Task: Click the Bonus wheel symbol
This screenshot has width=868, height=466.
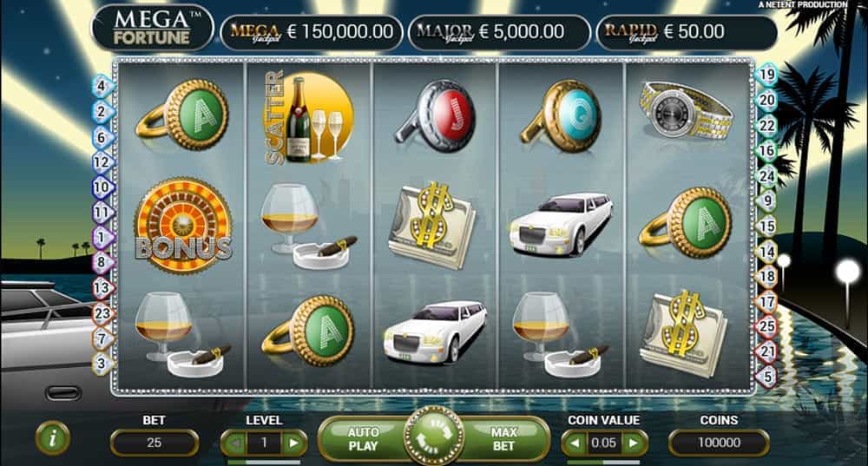Action: click(182, 226)
